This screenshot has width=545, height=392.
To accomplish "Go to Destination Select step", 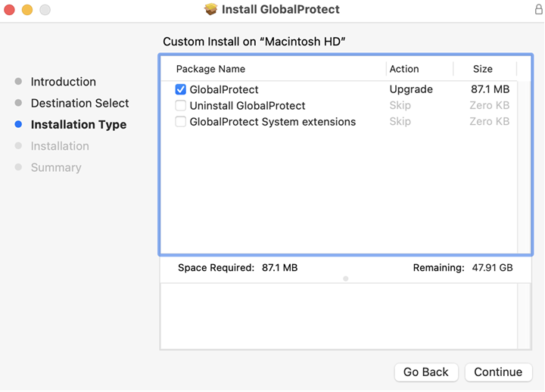I will (x=79, y=103).
